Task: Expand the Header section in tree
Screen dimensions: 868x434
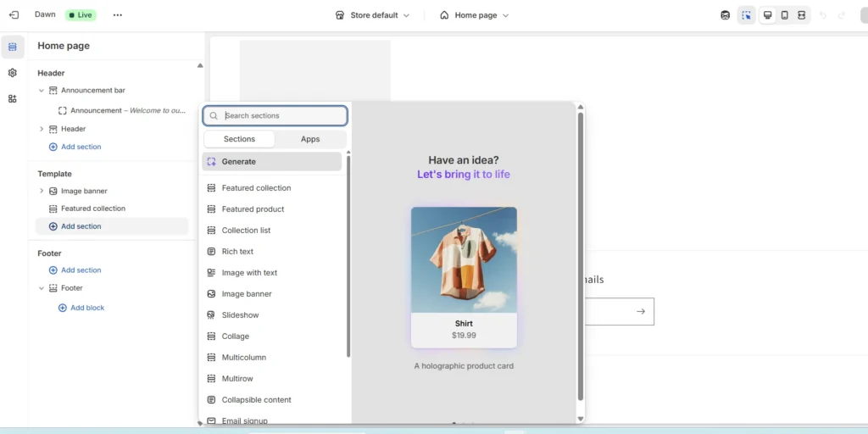Action: point(42,129)
